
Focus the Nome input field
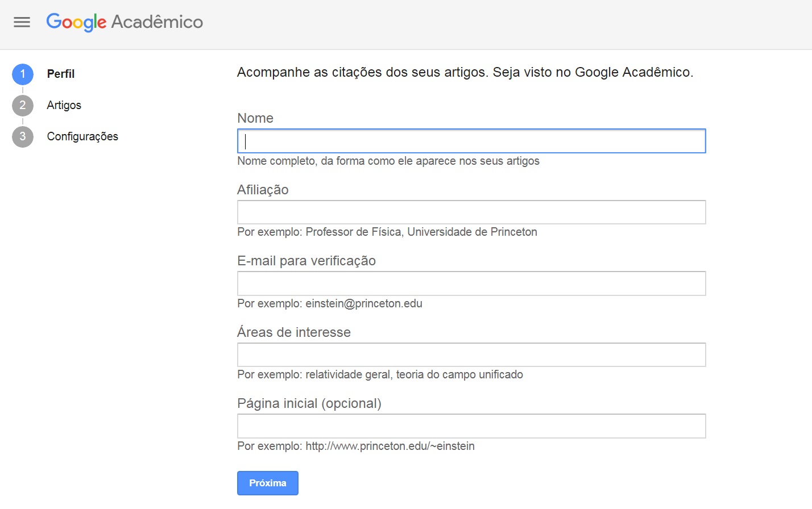pos(471,141)
